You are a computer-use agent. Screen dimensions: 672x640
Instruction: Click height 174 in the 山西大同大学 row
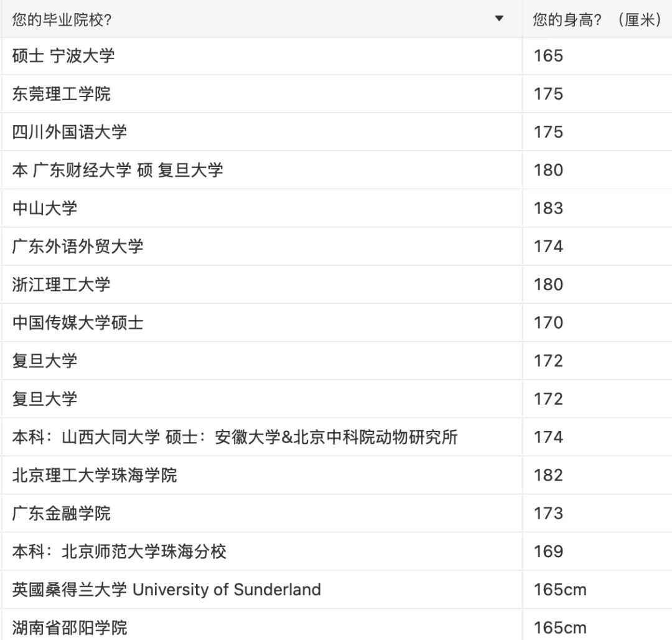pyautogui.click(x=597, y=437)
